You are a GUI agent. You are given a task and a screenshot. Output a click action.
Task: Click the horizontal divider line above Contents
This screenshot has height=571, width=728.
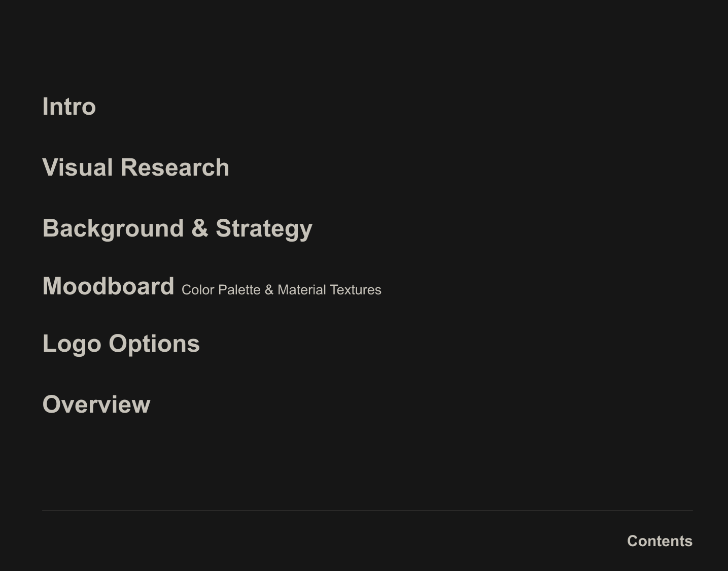tap(367, 511)
